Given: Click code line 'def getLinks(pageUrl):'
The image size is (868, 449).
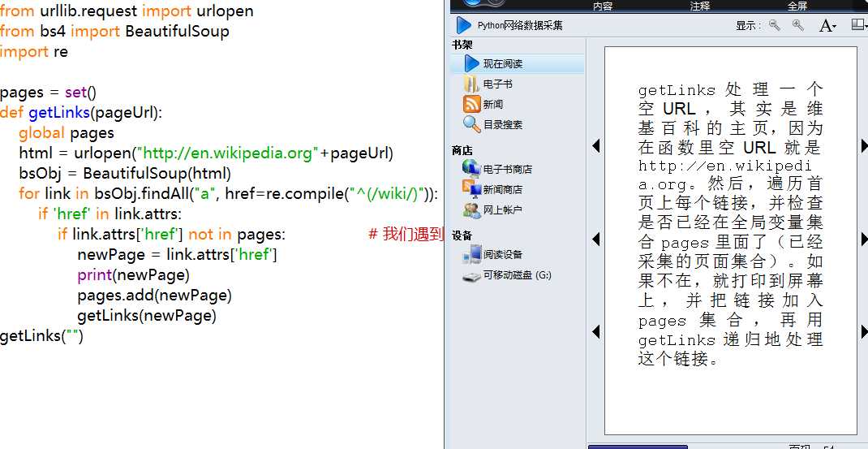Looking at the screenshot, I should coord(81,113).
